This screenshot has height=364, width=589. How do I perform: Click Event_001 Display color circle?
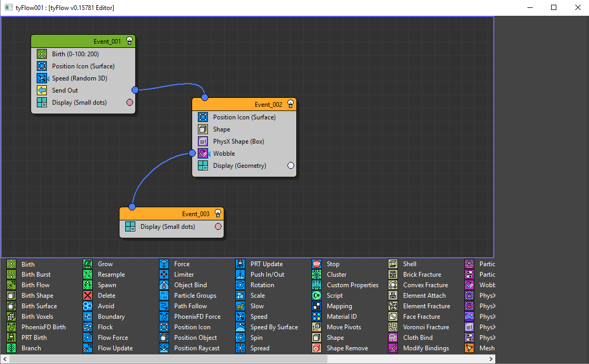point(129,103)
